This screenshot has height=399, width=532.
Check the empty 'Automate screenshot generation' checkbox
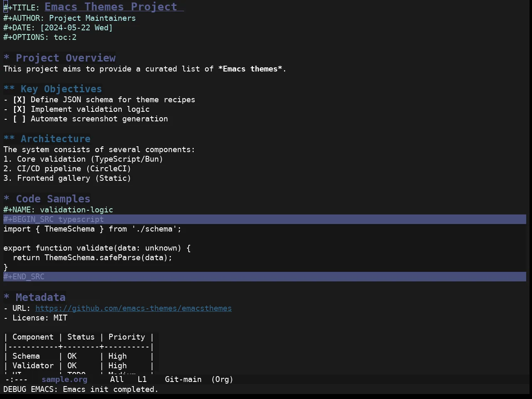19,119
